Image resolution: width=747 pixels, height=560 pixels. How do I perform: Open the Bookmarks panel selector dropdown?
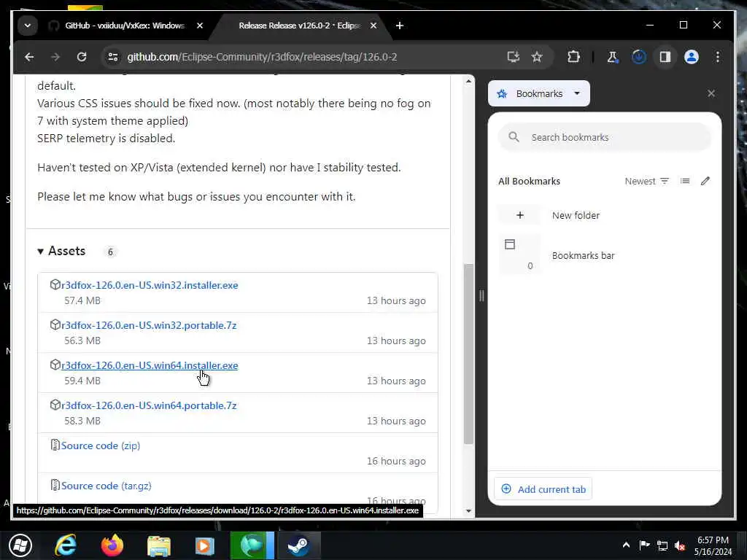coord(539,94)
